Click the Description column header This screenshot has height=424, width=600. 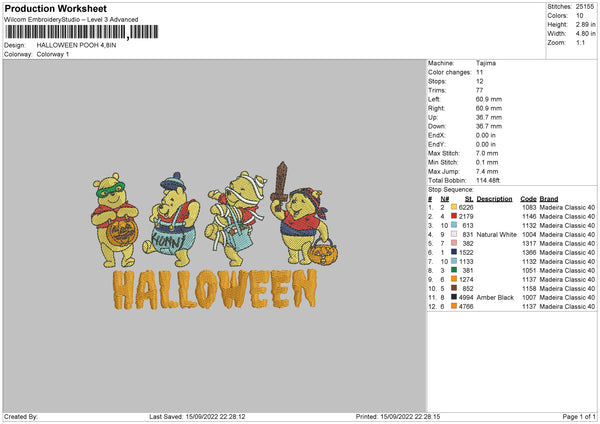pos(494,198)
